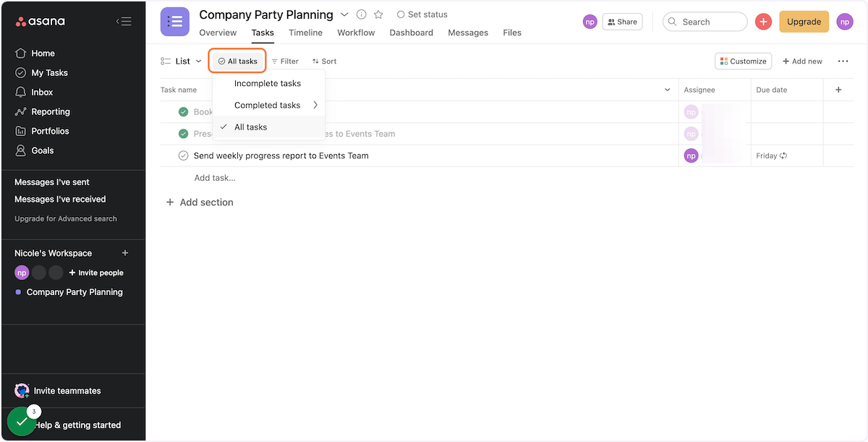Open Messages I've received
868x442 pixels.
60,199
